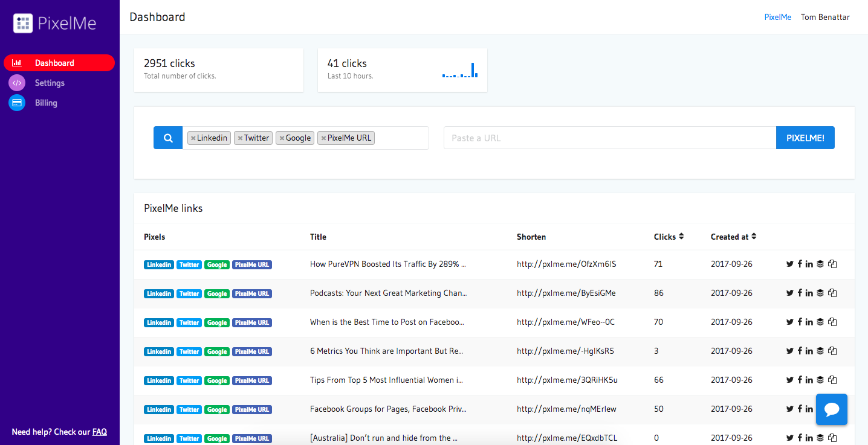Open the Tom Benattar account menu
Screen dimensions: 868x445
[x=825, y=17]
